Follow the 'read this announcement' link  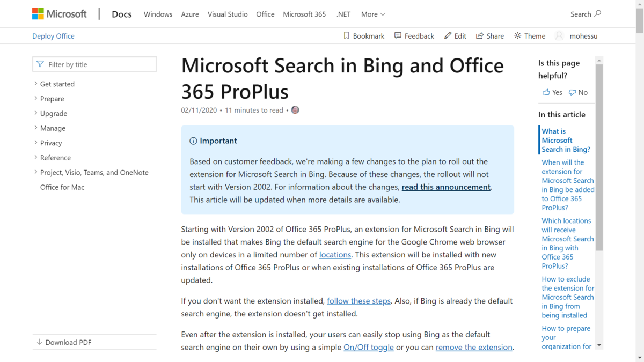coord(446,187)
